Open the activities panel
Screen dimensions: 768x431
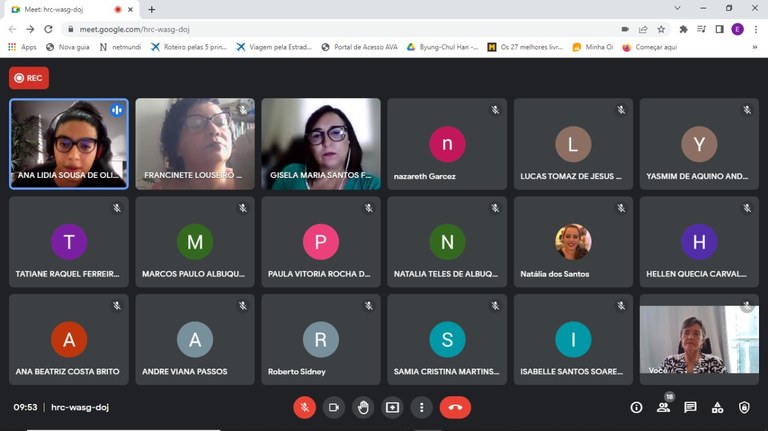717,407
